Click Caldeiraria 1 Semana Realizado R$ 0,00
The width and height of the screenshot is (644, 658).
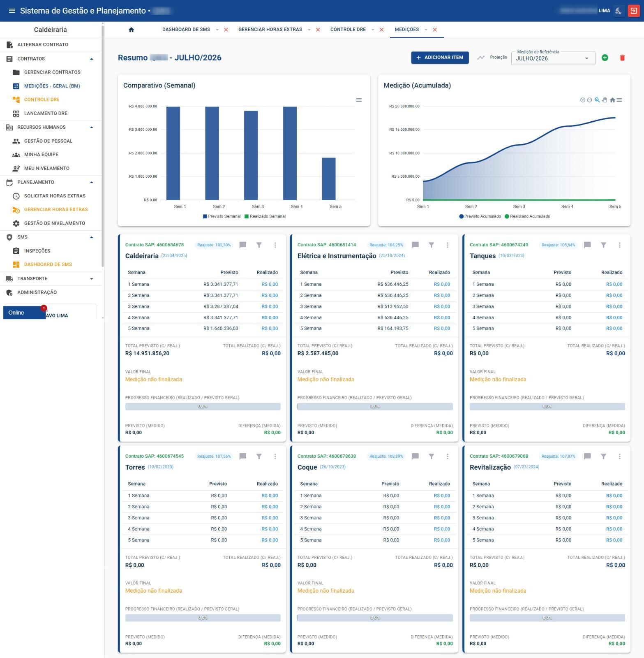pos(270,284)
